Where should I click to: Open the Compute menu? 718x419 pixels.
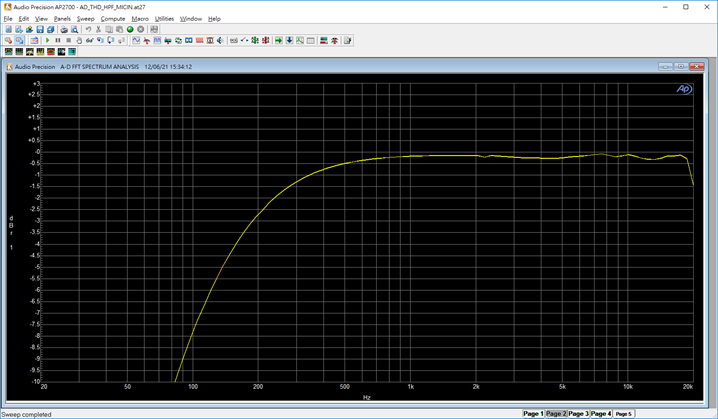pos(112,19)
